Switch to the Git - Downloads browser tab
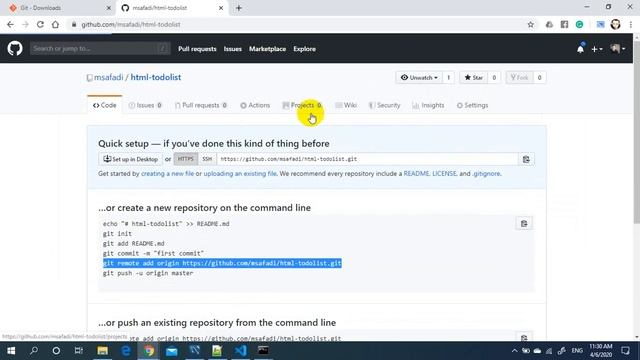The width and height of the screenshot is (640, 360). (x=57, y=8)
